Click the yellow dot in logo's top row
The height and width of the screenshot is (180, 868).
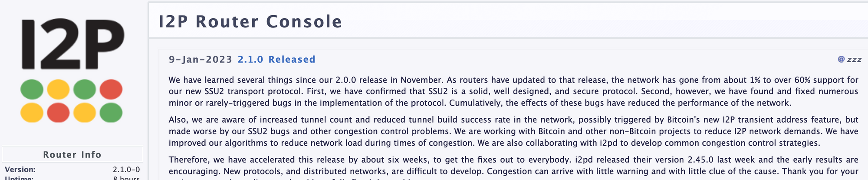pos(58,90)
